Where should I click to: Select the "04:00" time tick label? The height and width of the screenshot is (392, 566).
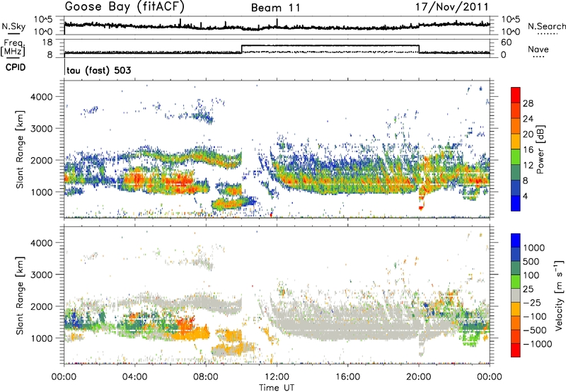(134, 377)
